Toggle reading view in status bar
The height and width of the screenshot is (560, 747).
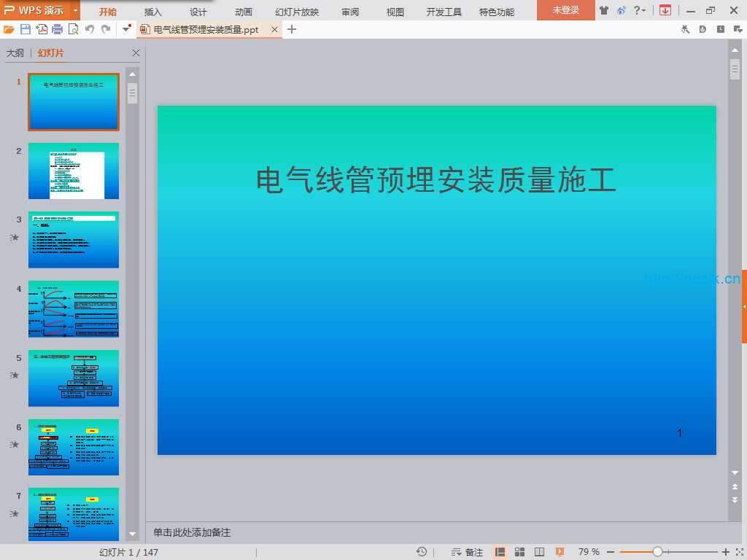pyautogui.click(x=540, y=552)
